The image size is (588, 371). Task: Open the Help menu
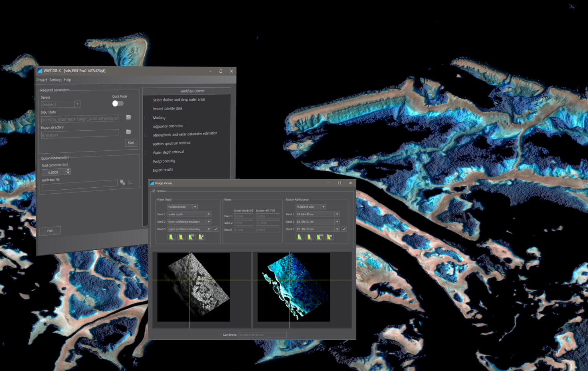pyautogui.click(x=67, y=80)
